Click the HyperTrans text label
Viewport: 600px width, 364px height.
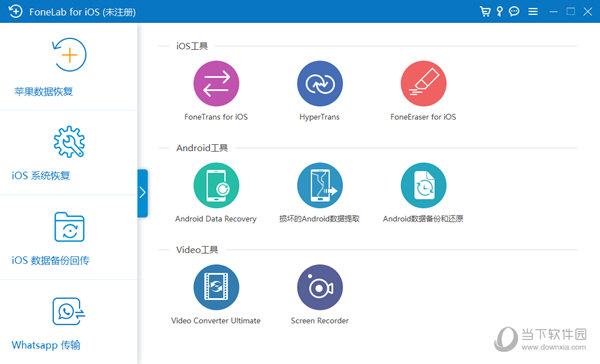point(320,117)
